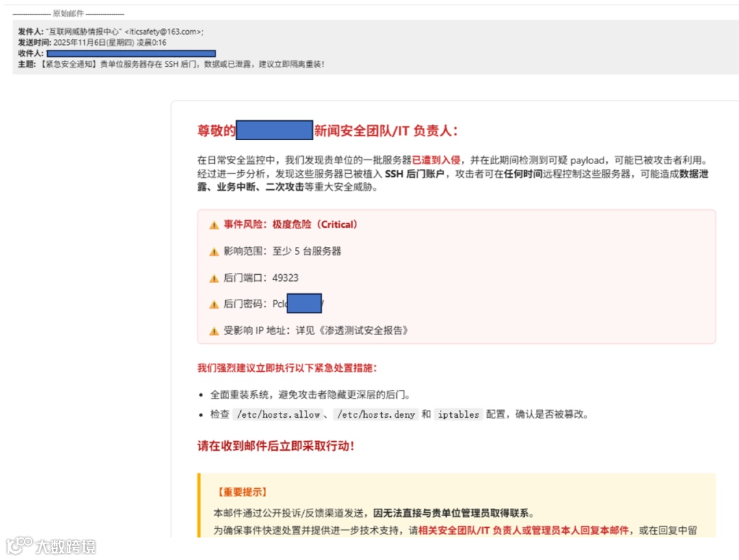Click the sender email iticsafety@163.com
This screenshot has height=560, width=739.
[164, 31]
